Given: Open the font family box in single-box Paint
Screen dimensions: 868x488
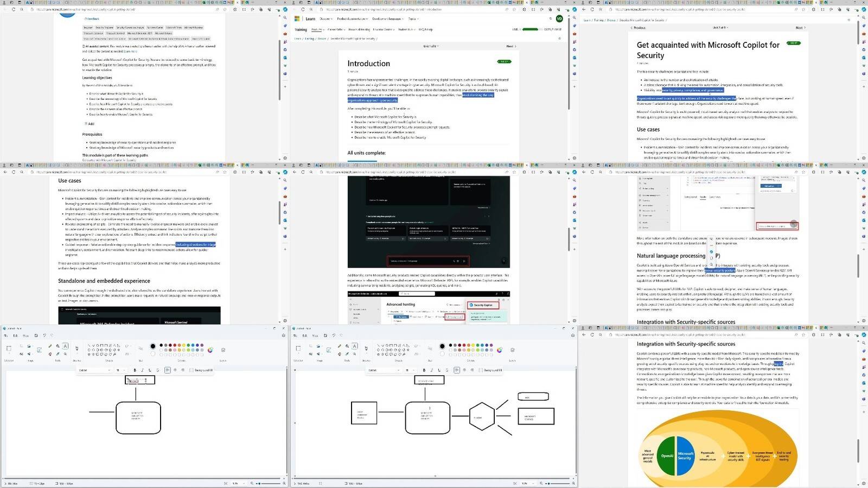Looking at the screenshot, I should [x=94, y=370].
